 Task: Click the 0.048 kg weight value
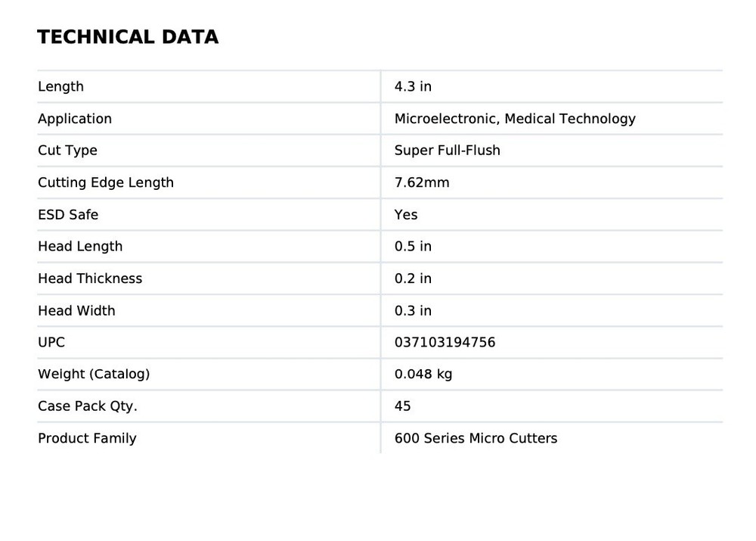tap(423, 375)
